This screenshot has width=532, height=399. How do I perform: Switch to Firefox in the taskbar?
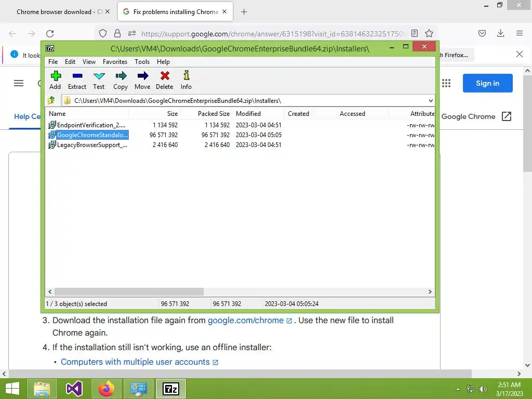[x=107, y=389]
